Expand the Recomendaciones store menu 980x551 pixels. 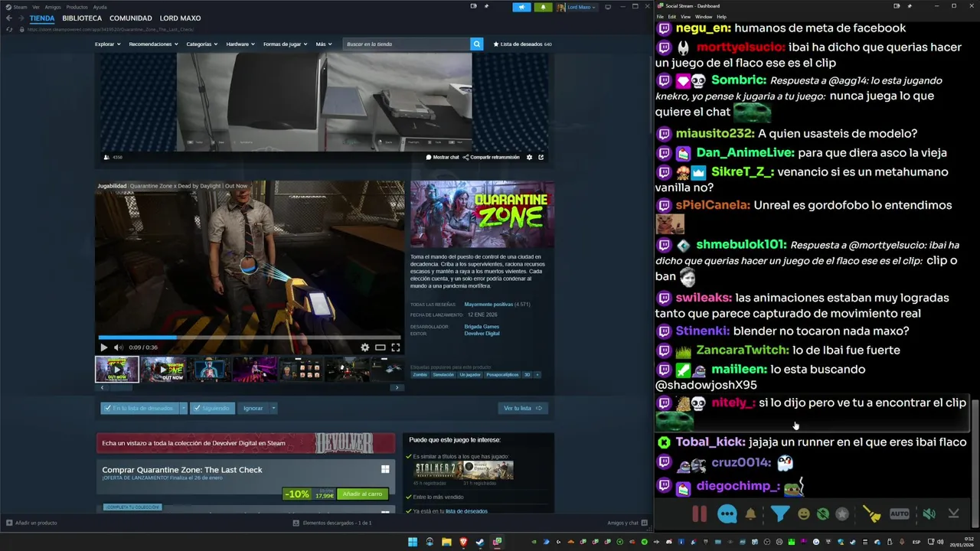pyautogui.click(x=153, y=44)
